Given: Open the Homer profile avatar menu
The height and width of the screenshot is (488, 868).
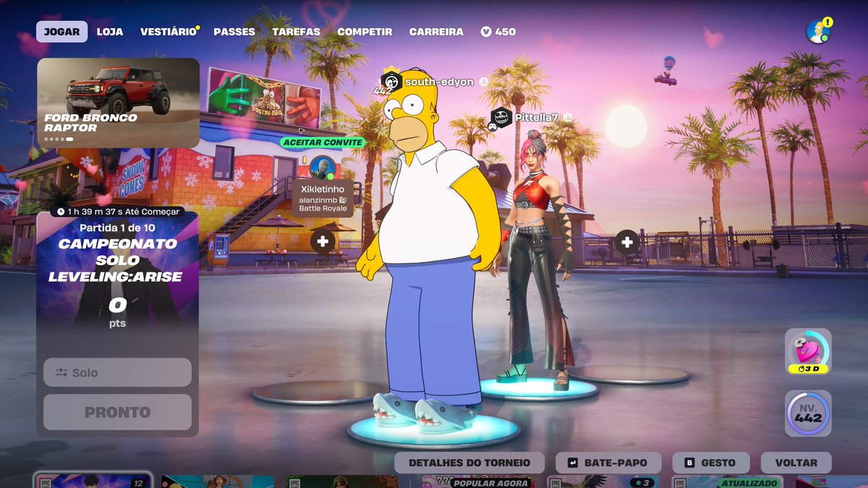Looking at the screenshot, I should (x=817, y=32).
